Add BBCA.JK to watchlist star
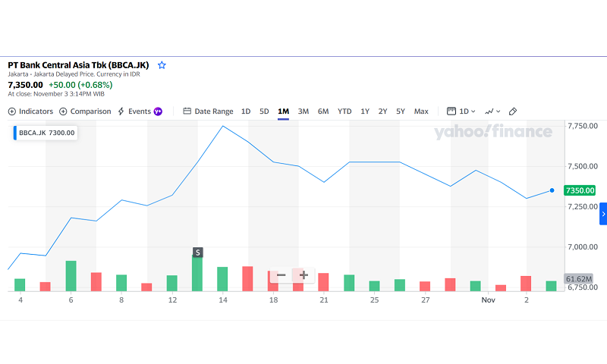 pos(162,65)
